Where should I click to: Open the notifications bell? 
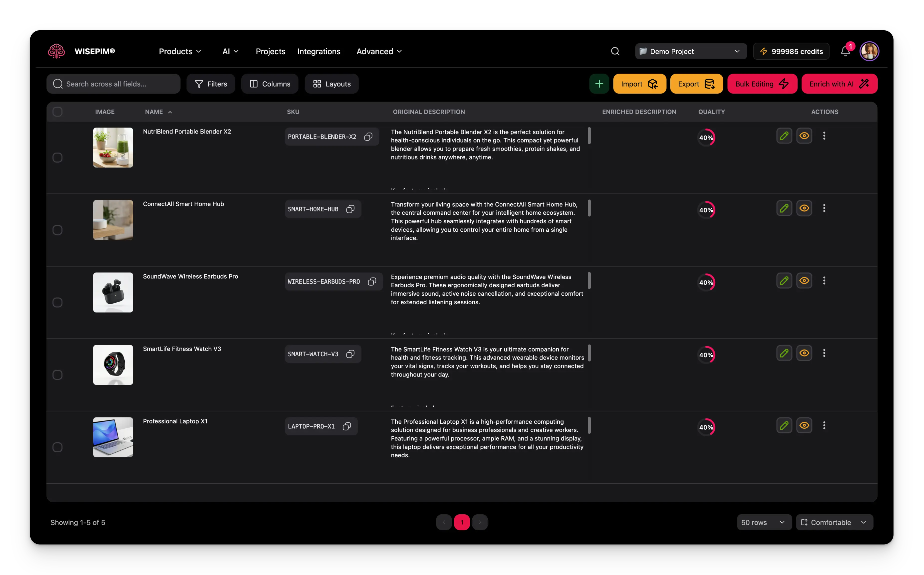point(845,51)
